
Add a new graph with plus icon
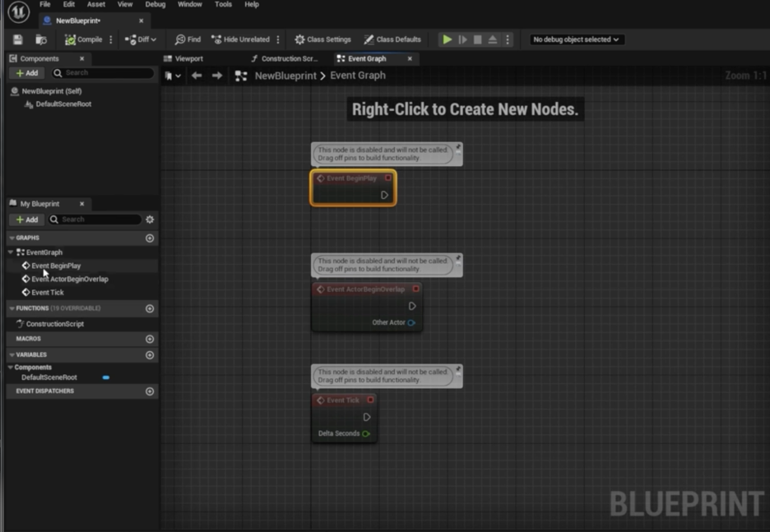pyautogui.click(x=150, y=238)
